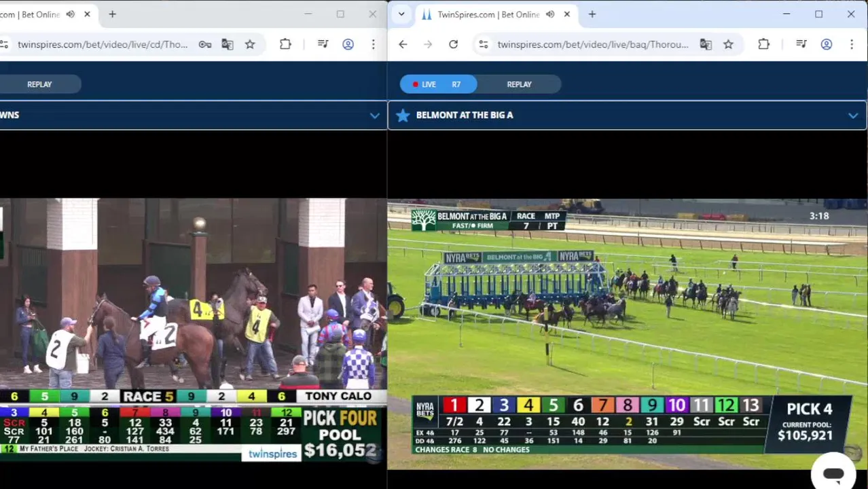This screenshot has width=868, height=489.
Task: Open profile avatar in left window
Action: 348,44
